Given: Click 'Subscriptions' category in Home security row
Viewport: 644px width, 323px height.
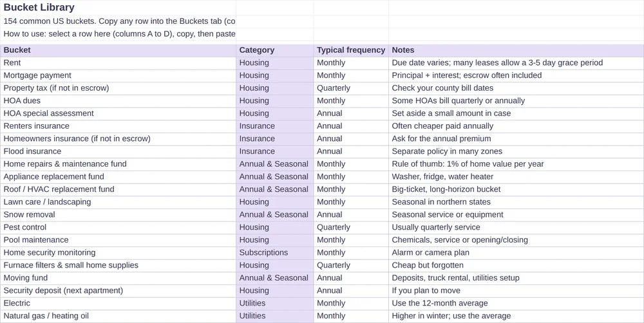Looking at the screenshot, I should (275, 253).
